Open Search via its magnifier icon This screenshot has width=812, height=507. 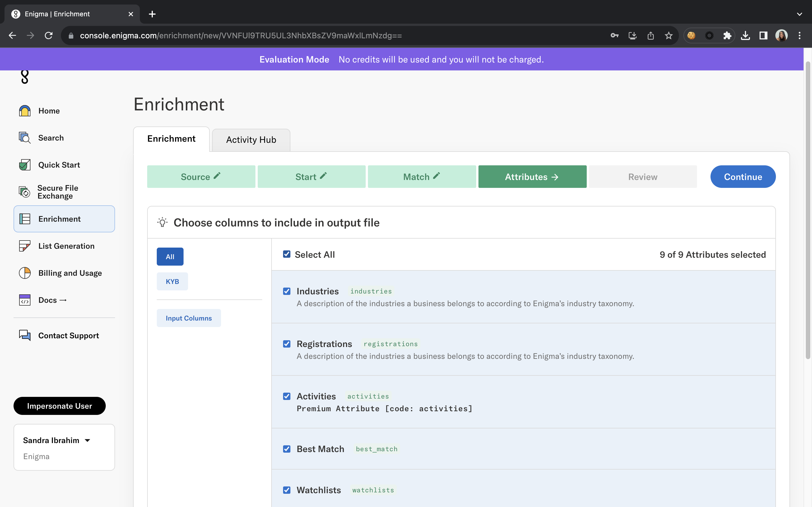[x=25, y=138]
